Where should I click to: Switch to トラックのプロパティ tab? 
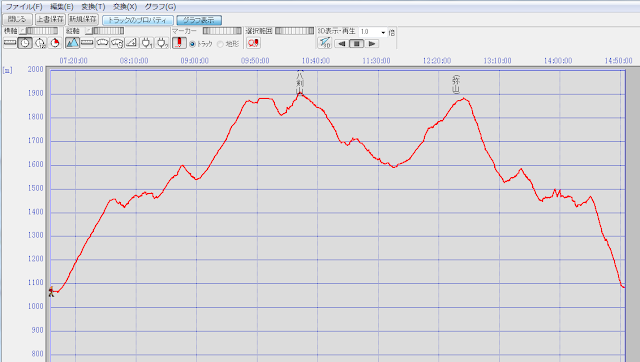pyautogui.click(x=138, y=20)
